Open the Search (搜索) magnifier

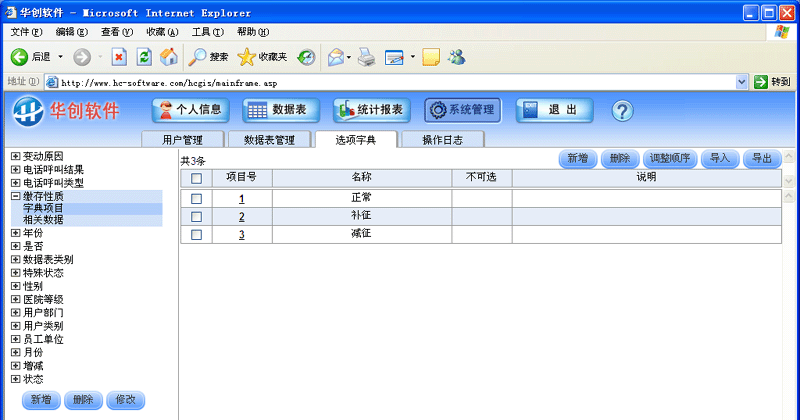208,57
